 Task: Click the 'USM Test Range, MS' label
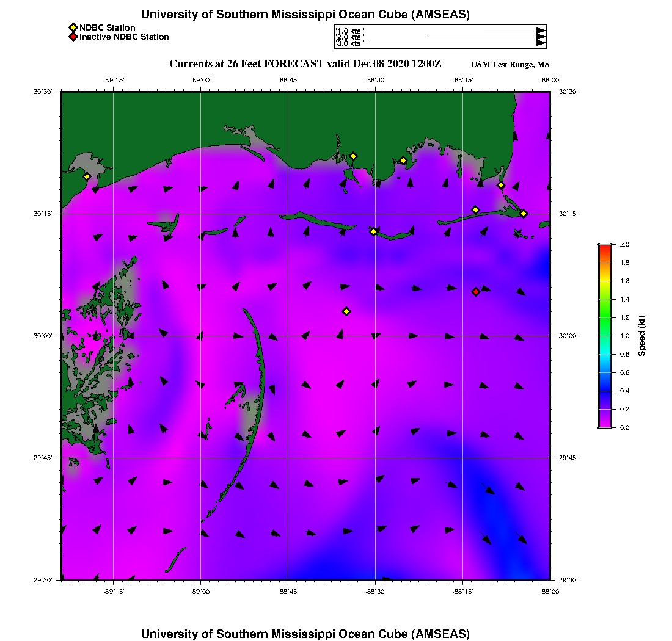[x=510, y=65]
